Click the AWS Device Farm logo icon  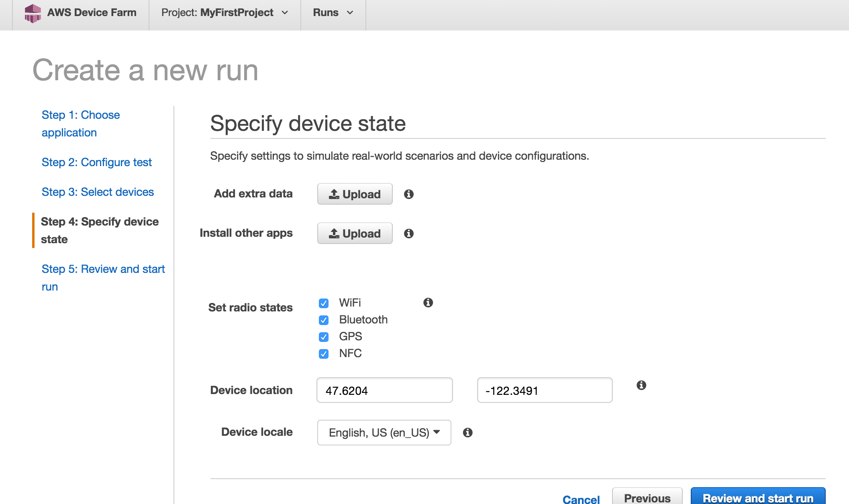[33, 13]
